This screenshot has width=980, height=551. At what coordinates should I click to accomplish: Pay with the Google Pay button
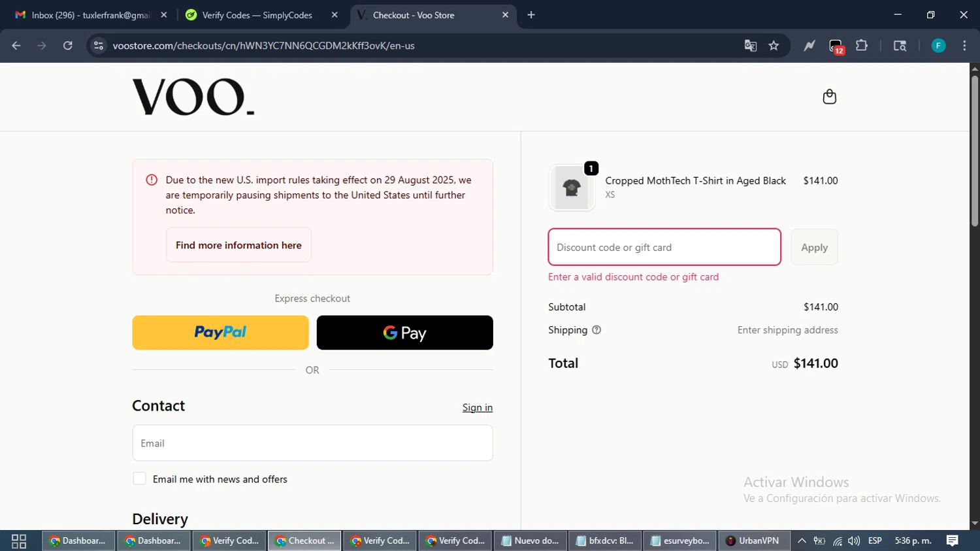click(404, 333)
